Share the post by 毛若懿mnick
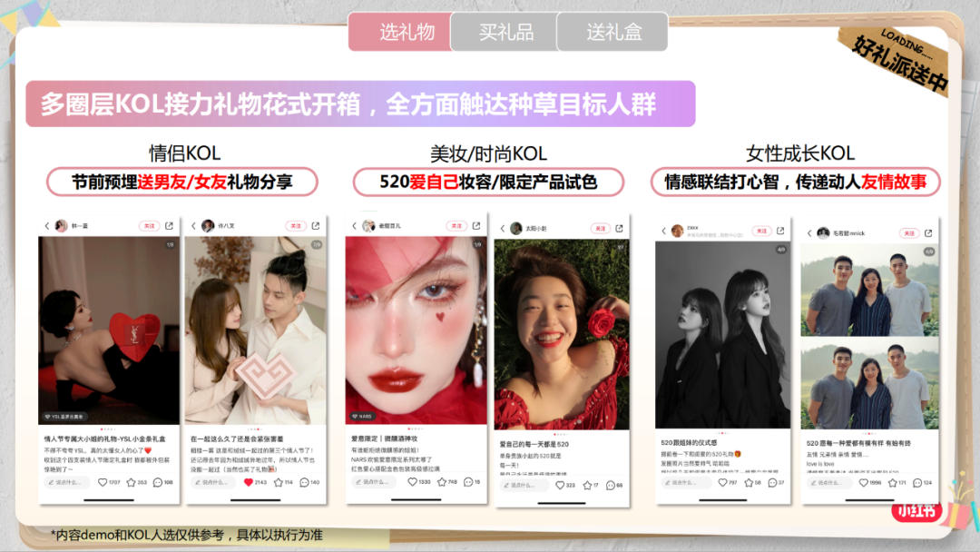This screenshot has height=552, width=980. (928, 233)
